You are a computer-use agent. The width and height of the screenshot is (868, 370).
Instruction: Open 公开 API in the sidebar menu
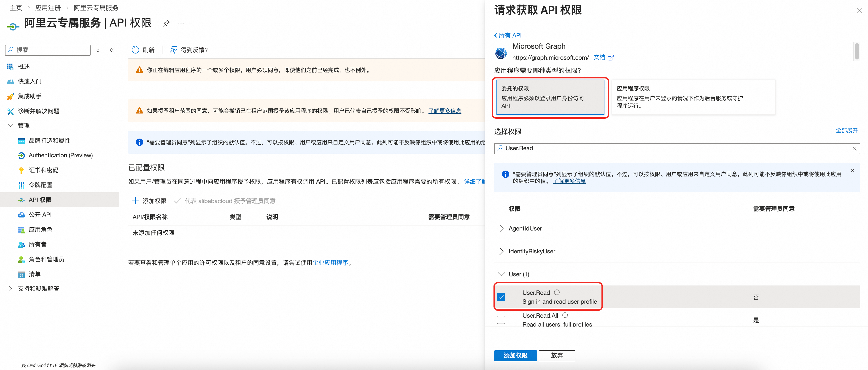pyautogui.click(x=40, y=214)
